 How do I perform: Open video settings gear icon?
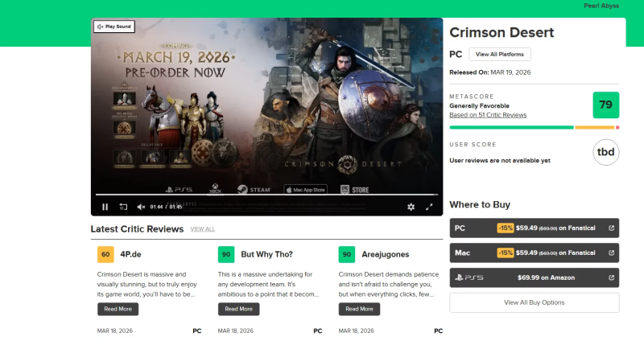coord(411,207)
